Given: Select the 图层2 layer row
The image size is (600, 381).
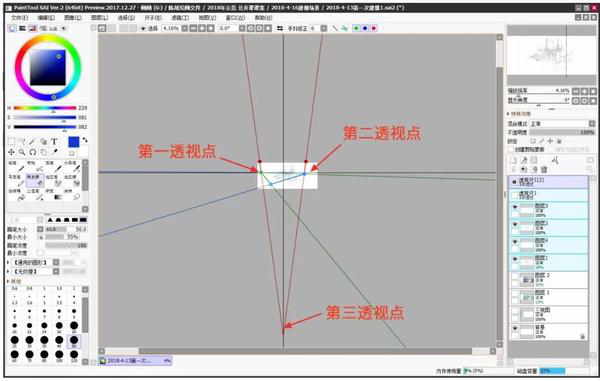Looking at the screenshot, I should (548, 228).
